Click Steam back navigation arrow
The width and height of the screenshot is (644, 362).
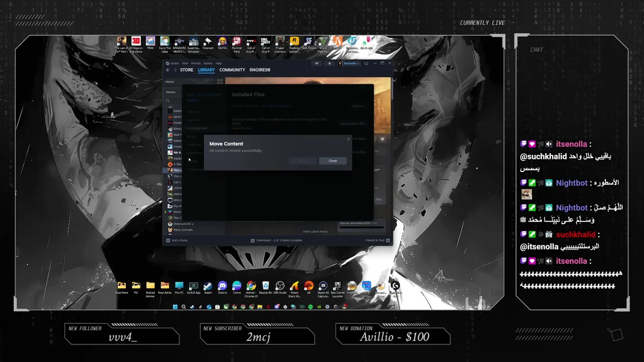pyautogui.click(x=168, y=70)
